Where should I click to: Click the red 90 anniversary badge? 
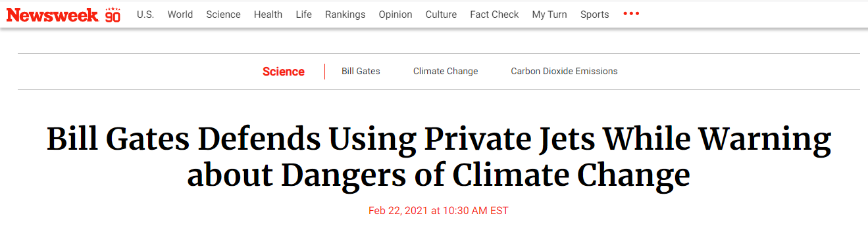[x=113, y=14]
